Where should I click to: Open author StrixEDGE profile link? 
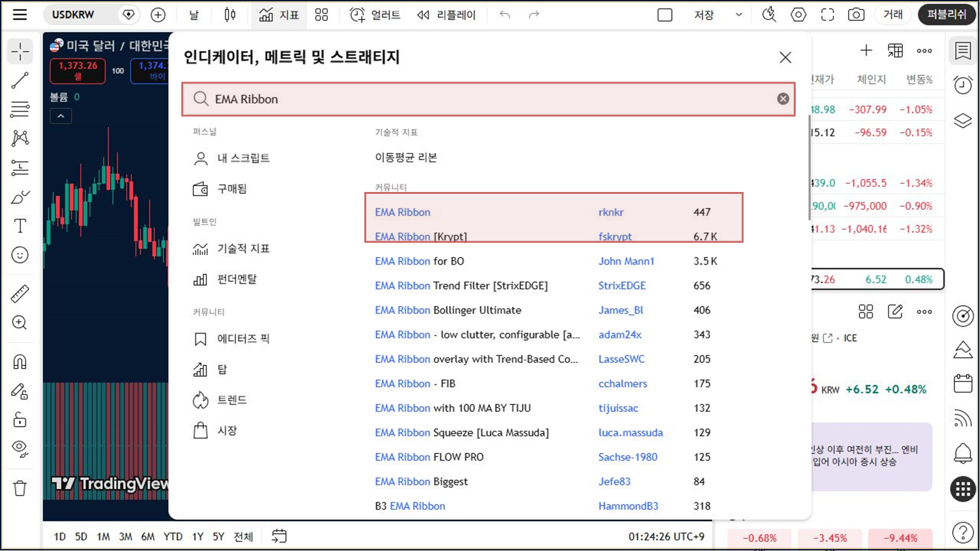622,286
